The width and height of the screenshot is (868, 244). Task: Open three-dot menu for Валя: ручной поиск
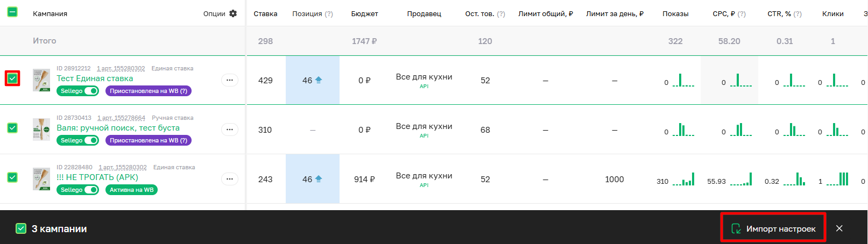[230, 130]
